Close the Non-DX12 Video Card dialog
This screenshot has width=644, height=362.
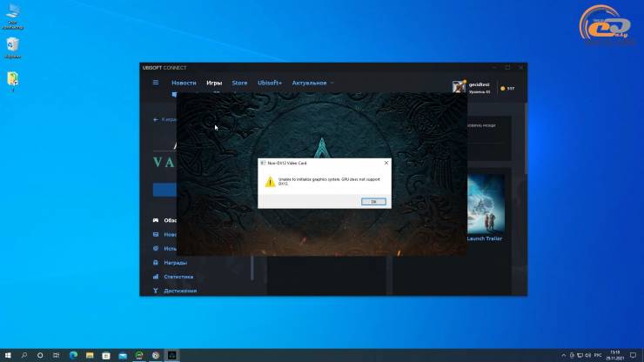tap(386, 163)
